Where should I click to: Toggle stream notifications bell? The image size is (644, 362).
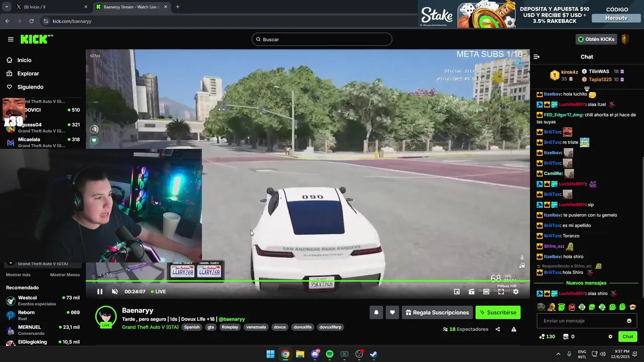click(x=376, y=312)
